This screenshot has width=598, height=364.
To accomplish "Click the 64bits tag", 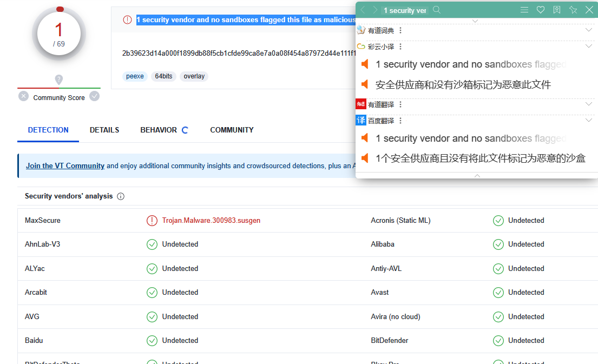I will 163,76.
